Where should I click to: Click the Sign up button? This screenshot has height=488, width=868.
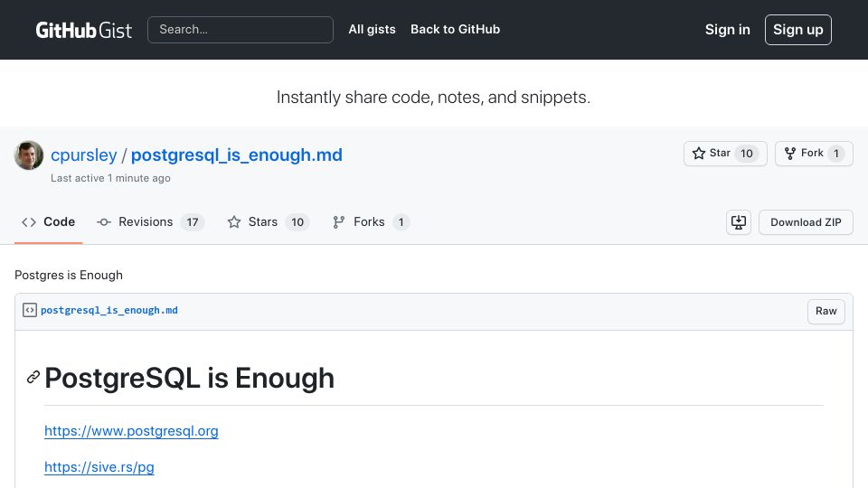(x=797, y=30)
